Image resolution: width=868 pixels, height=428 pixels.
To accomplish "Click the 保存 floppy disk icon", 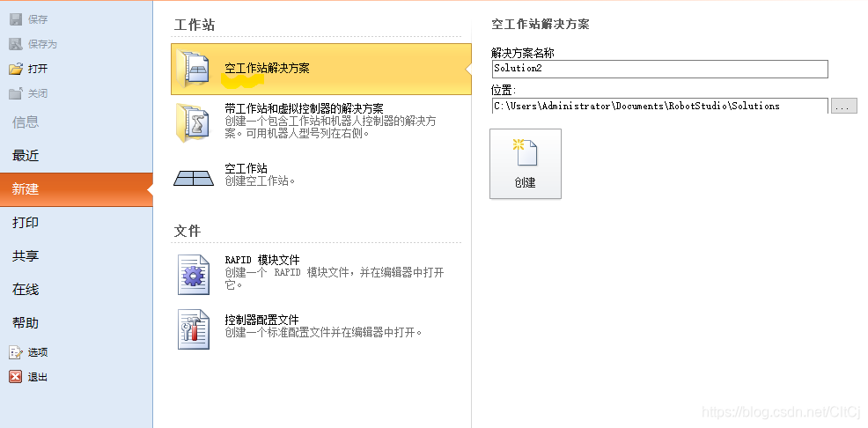I will click(x=16, y=19).
